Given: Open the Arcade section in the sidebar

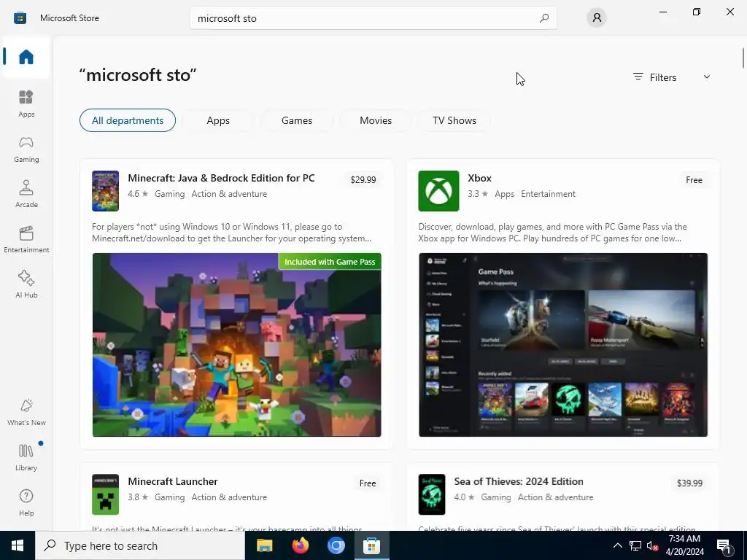Looking at the screenshot, I should [26, 194].
